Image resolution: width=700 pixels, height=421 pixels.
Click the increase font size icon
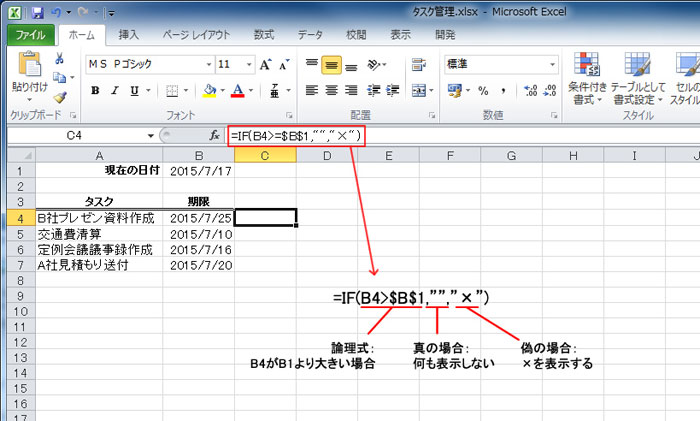click(x=266, y=64)
